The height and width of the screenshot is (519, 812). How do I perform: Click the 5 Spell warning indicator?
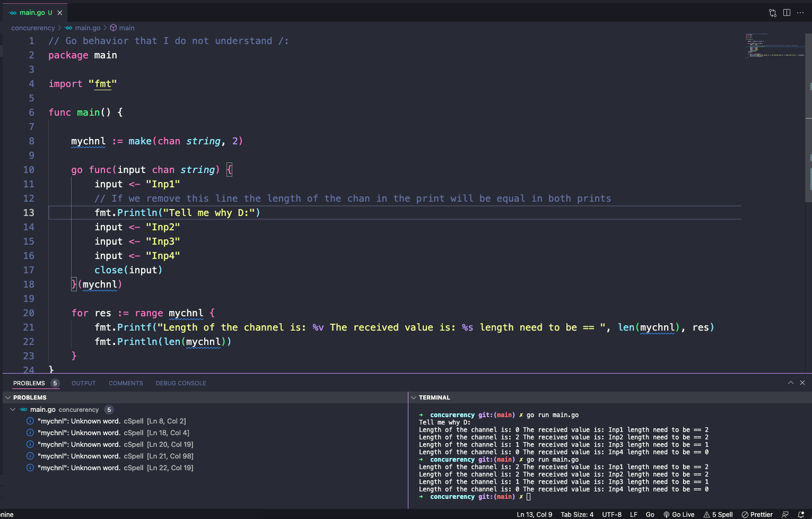tap(718, 515)
